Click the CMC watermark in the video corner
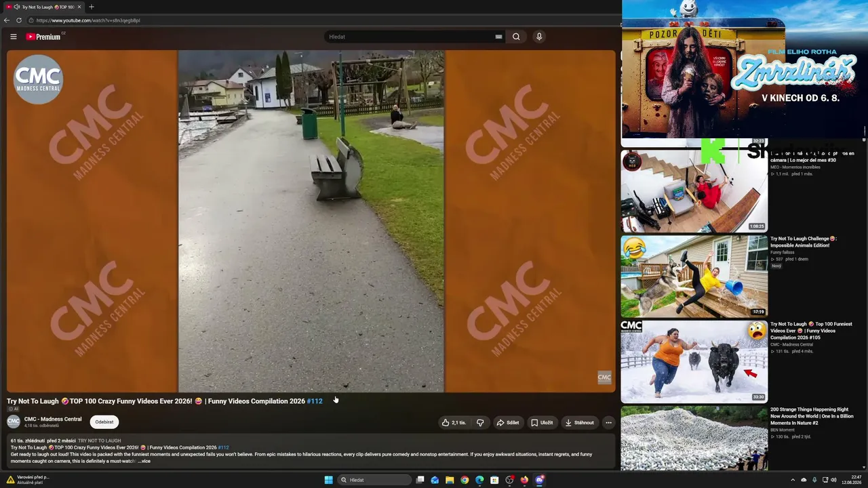Screen dimensions: 868x488 [604, 378]
